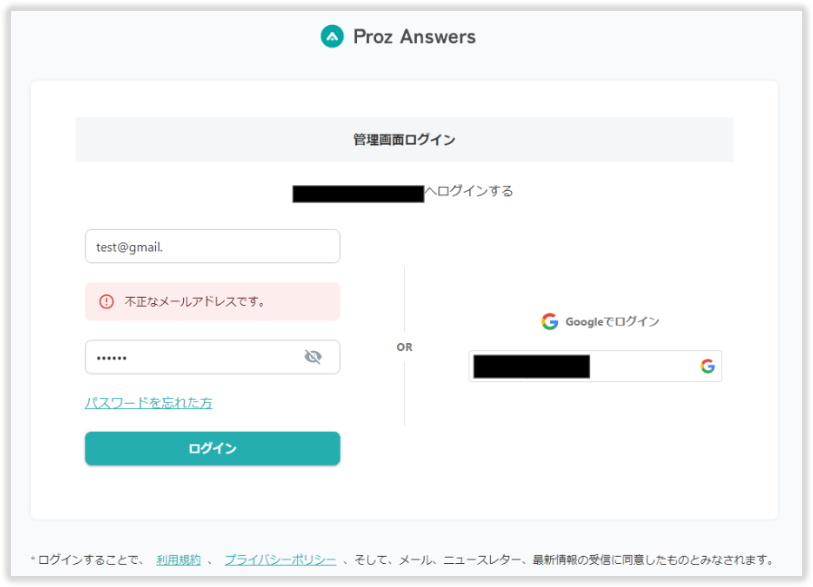Click the Proz Answers title text
Image resolution: width=813 pixels, height=587 pixels.
point(414,37)
